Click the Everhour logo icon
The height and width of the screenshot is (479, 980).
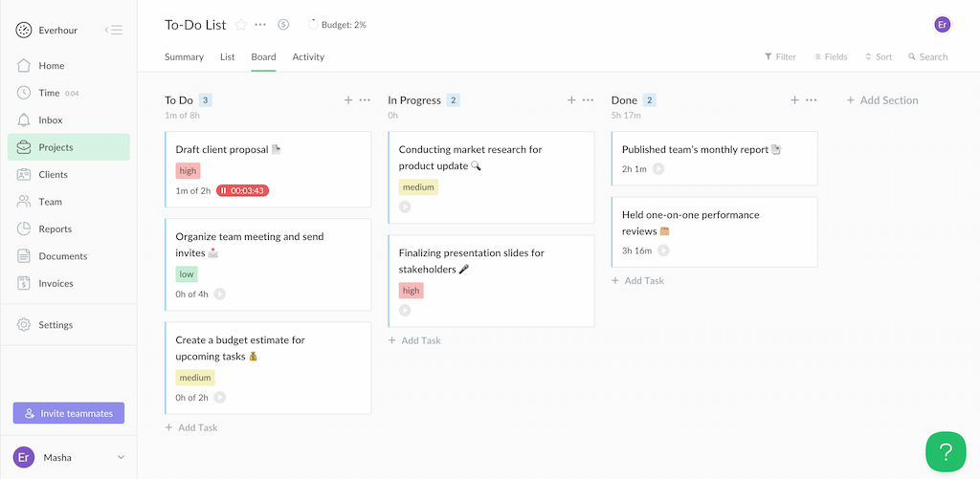coord(23,30)
